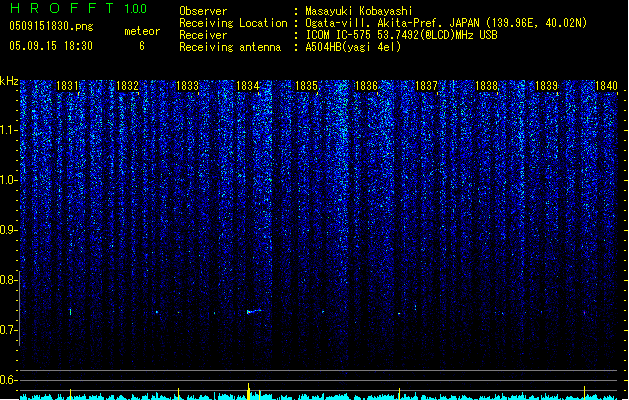The width and height of the screenshot is (629, 400).
Task: Click the tallest yellow spike in power graph
Action: 248,392
